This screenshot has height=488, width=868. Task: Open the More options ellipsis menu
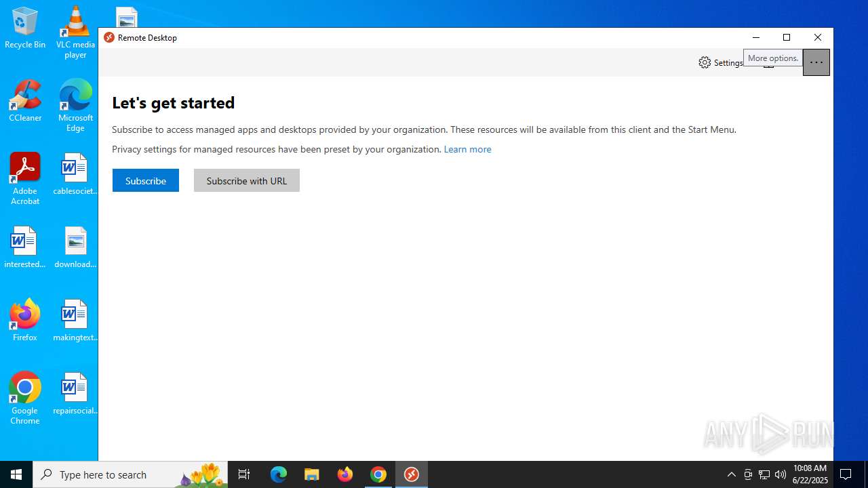[816, 62]
